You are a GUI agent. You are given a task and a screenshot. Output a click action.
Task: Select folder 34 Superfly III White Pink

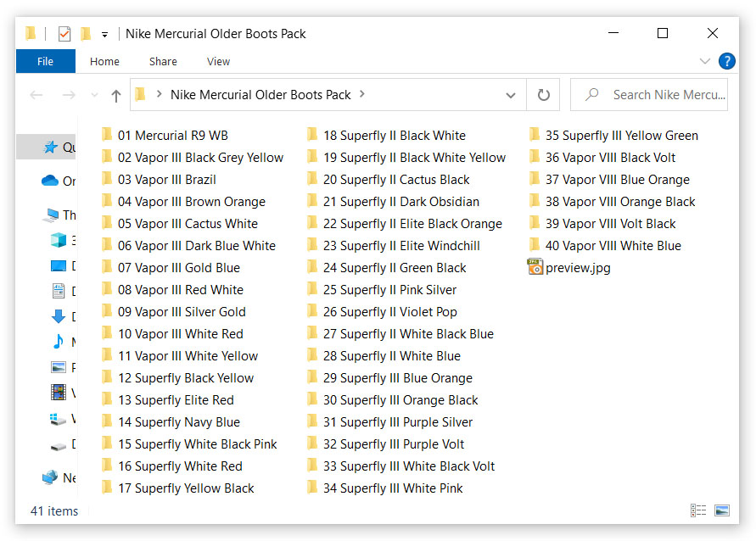[x=384, y=488]
